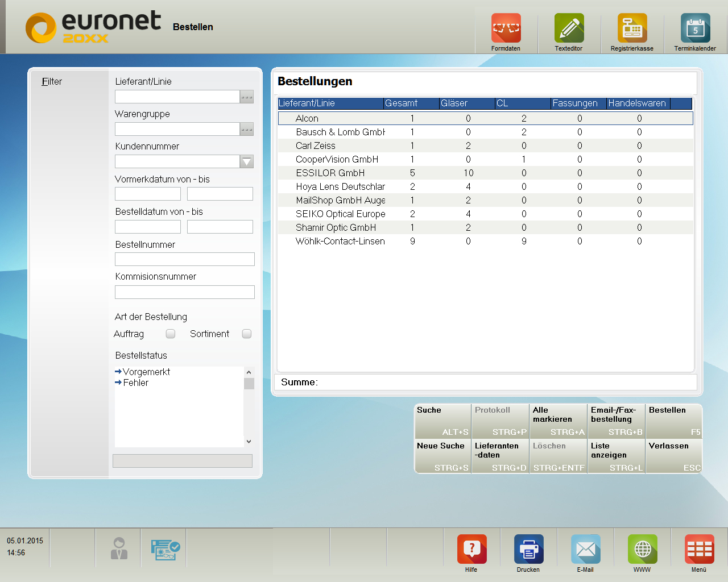Click the Bestellen F5 button

click(675, 421)
